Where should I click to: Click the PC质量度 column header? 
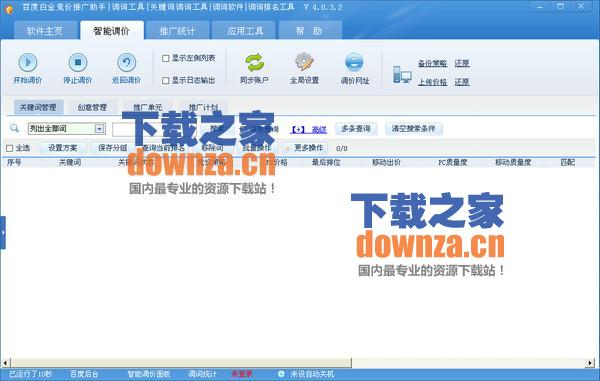click(452, 162)
